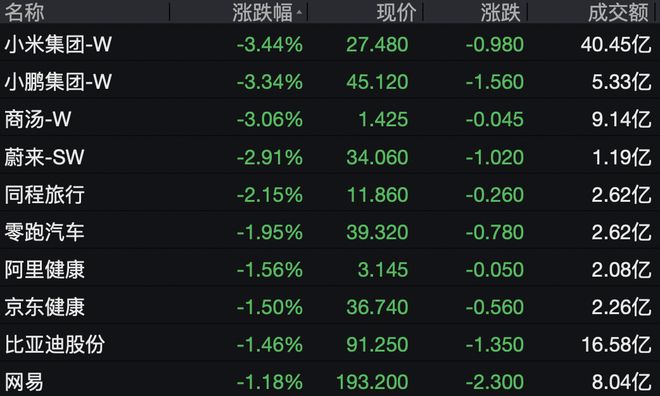The image size is (660, 396).
Task: Open the 小米集团-W stock row
Action: pyautogui.click(x=330, y=44)
